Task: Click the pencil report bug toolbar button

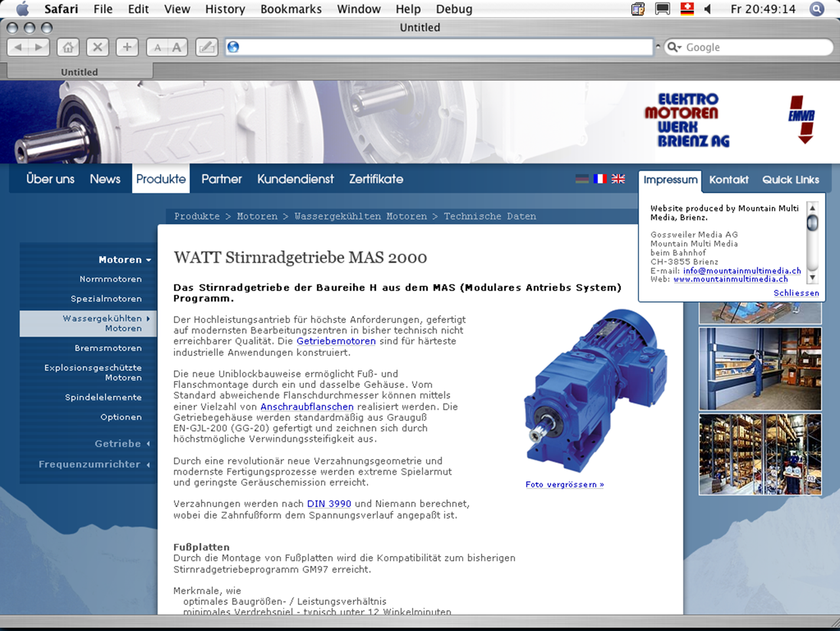Action: (207, 47)
